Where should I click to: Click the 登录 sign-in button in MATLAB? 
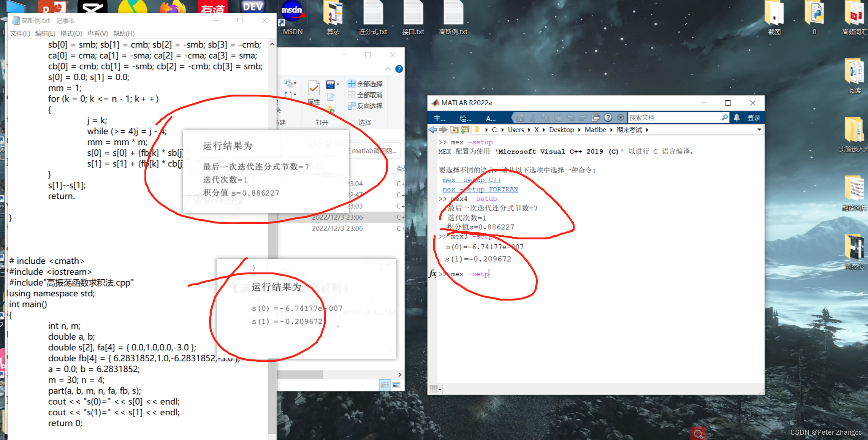(x=754, y=117)
